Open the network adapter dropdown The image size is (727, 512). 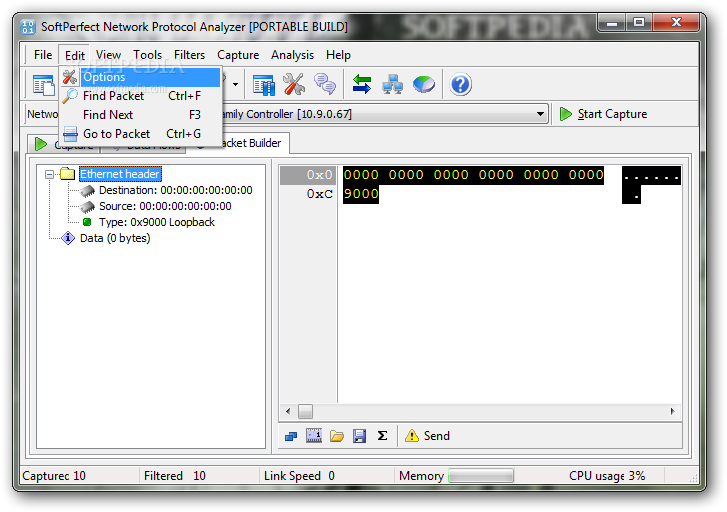540,114
